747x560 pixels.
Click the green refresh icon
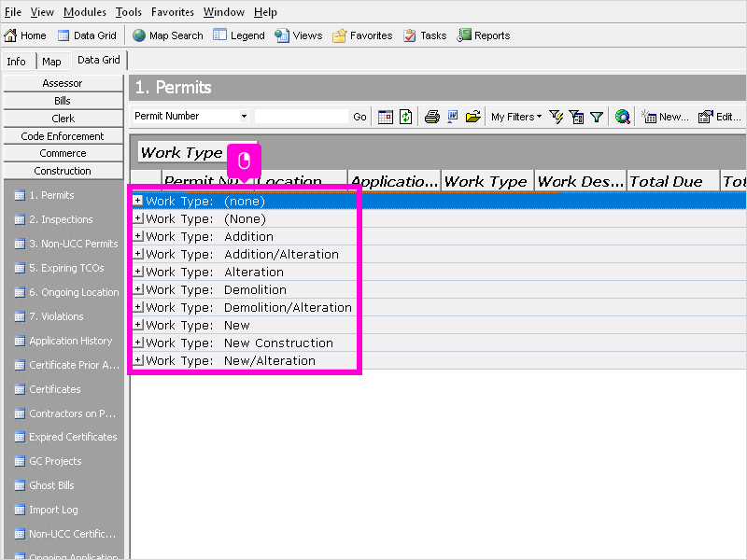[x=405, y=117]
